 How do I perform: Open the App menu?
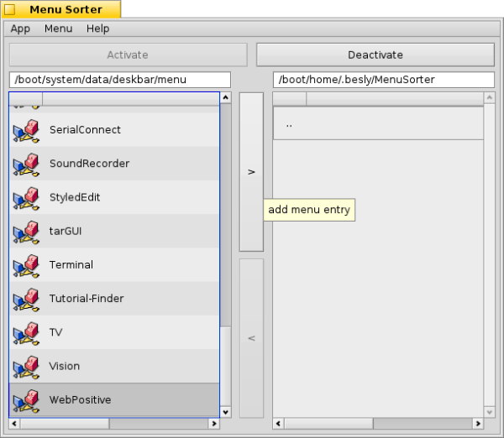20,29
